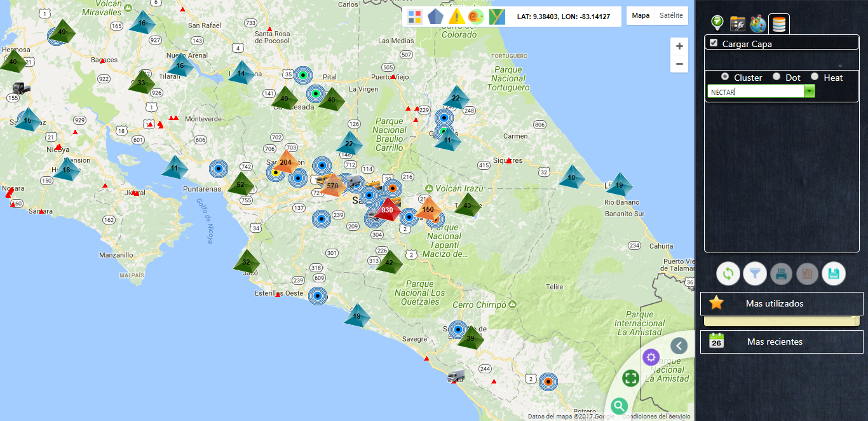The height and width of the screenshot is (421, 868).
Task: Click the orange 570 cluster marker
Action: (332, 185)
